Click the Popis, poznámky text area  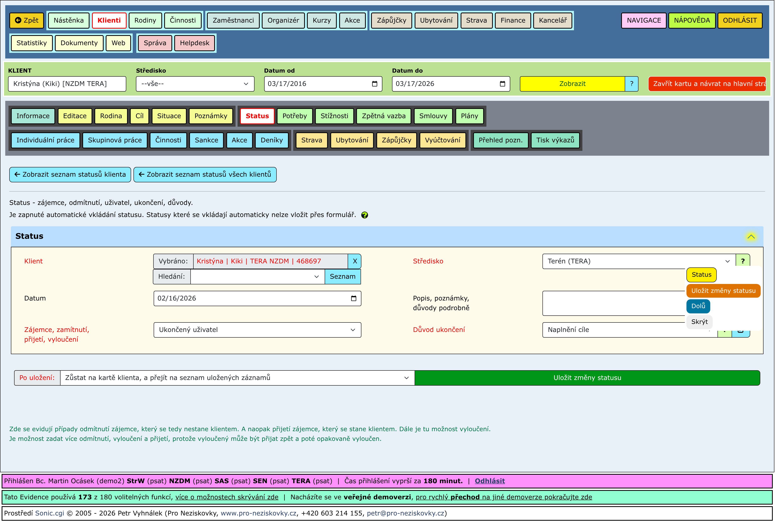[x=613, y=303]
